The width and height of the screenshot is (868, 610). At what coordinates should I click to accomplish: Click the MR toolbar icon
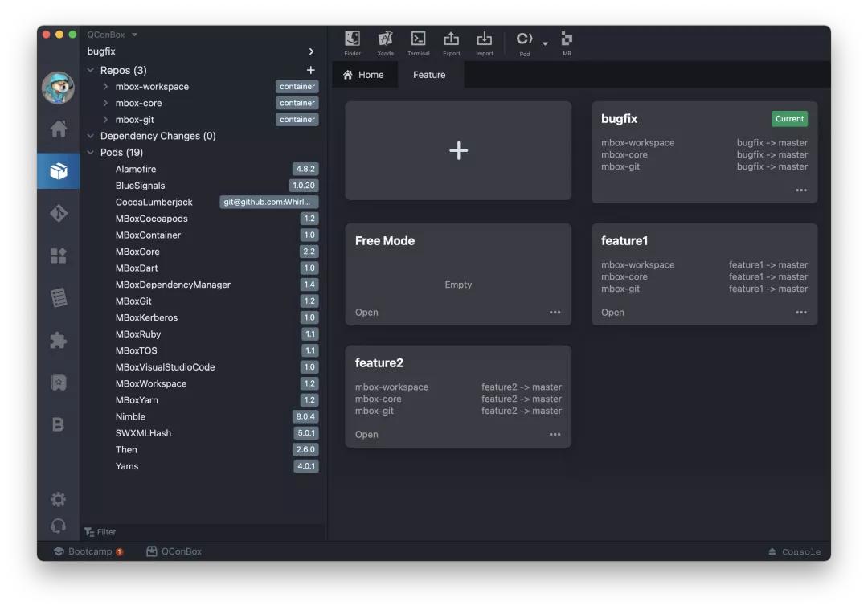pos(567,42)
